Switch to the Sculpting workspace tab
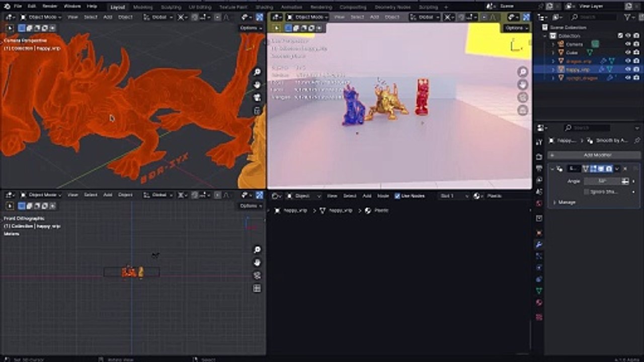Screen dimensions: 644x362 click(171, 7)
